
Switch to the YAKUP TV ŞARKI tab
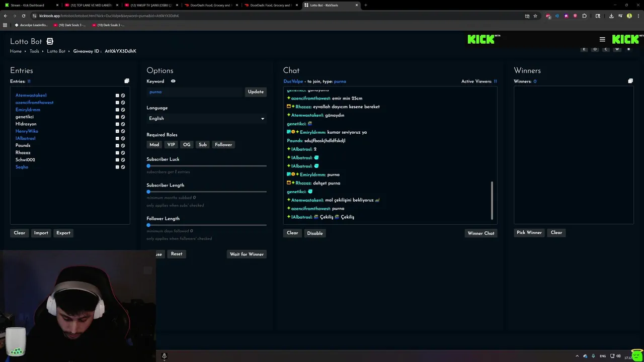click(x=150, y=5)
